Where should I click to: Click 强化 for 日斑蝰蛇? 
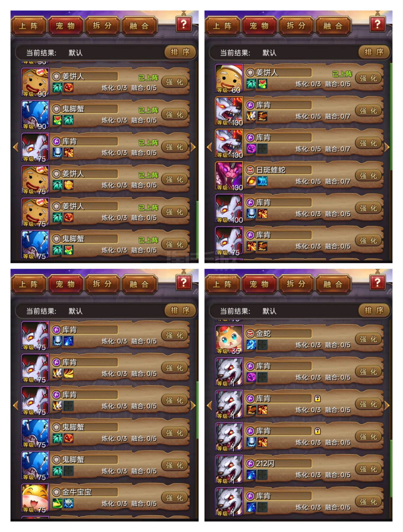click(x=368, y=176)
